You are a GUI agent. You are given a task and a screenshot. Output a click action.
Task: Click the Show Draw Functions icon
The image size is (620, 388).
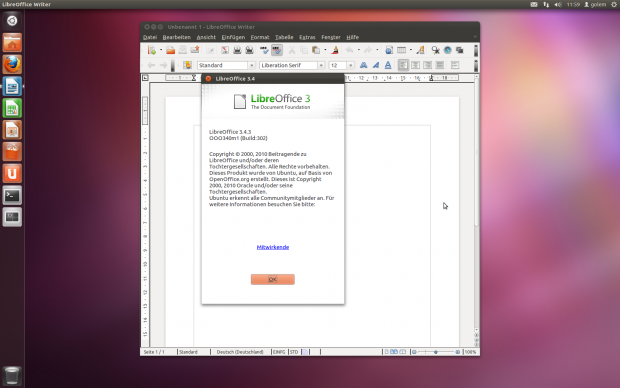click(x=420, y=50)
